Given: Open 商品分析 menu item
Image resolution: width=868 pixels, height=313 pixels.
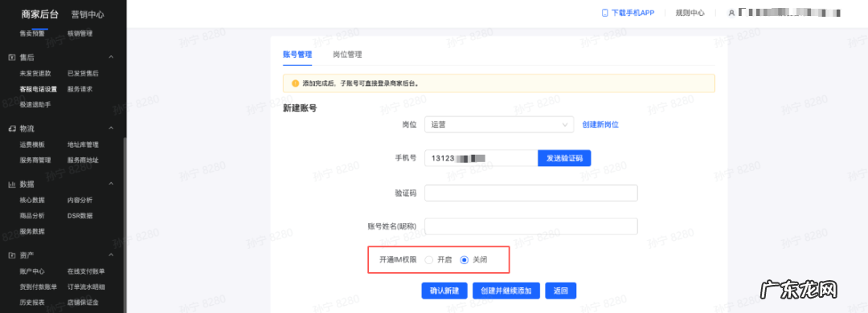Looking at the screenshot, I should pyautogui.click(x=32, y=215).
